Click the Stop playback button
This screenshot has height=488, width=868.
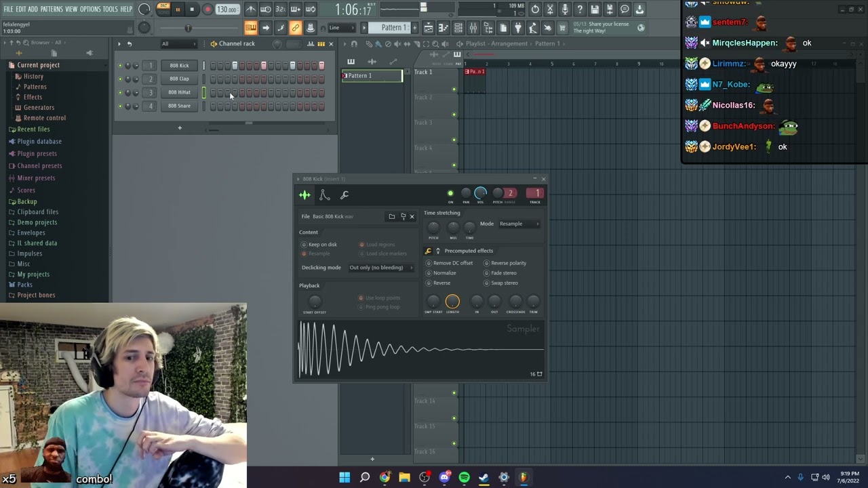point(192,9)
